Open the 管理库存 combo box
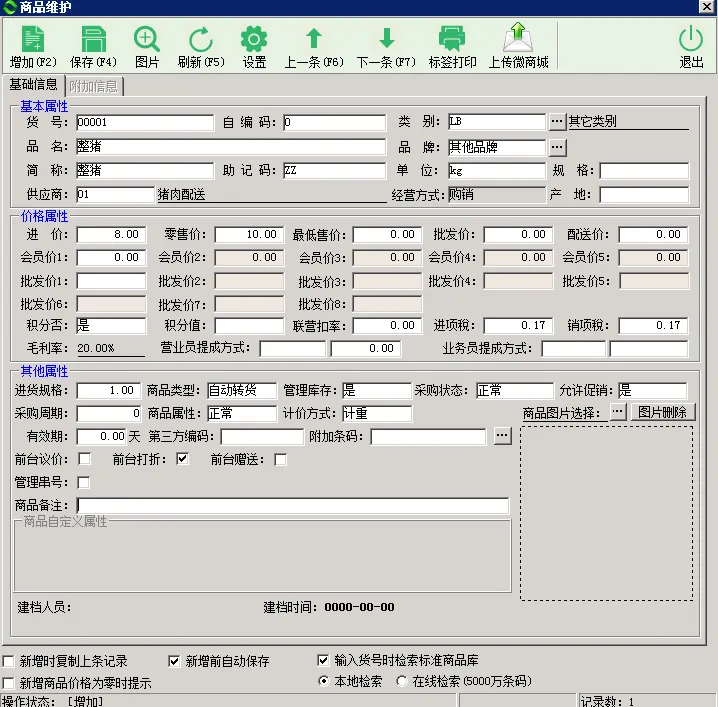 pyautogui.click(x=376, y=391)
